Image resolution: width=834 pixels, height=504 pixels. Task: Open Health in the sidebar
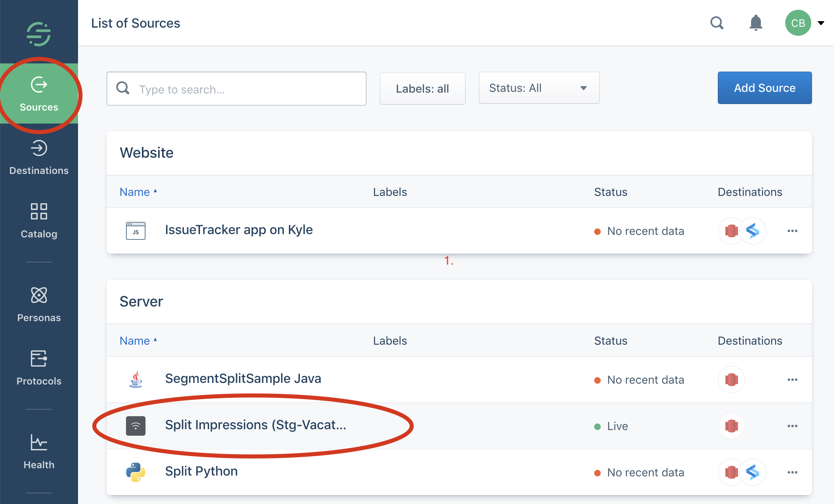[x=39, y=451]
